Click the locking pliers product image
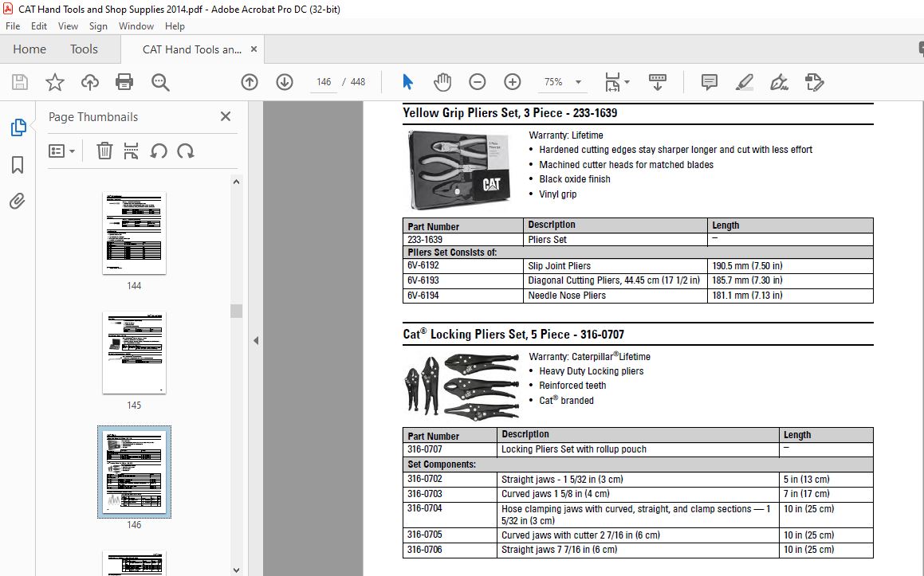This screenshot has width=924, height=576. [x=461, y=386]
